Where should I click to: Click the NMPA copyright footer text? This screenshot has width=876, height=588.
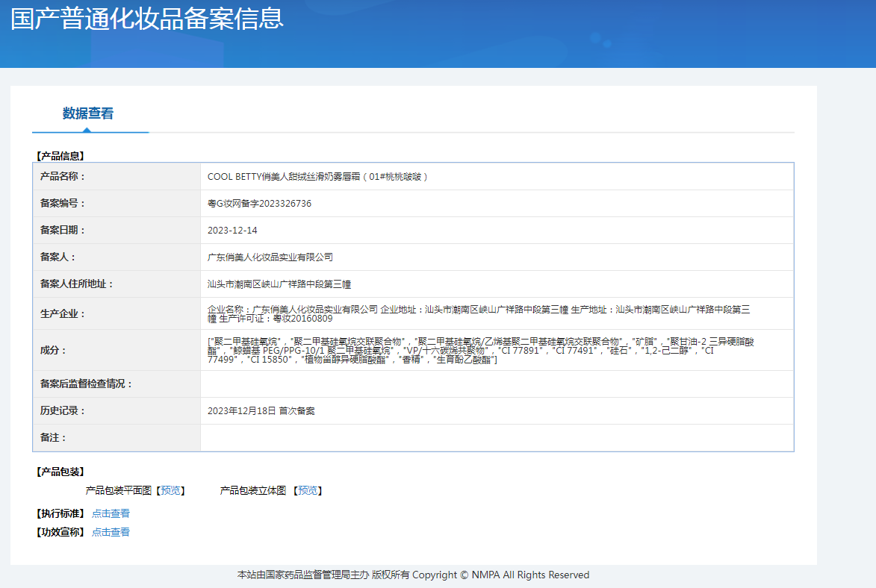pos(413,575)
